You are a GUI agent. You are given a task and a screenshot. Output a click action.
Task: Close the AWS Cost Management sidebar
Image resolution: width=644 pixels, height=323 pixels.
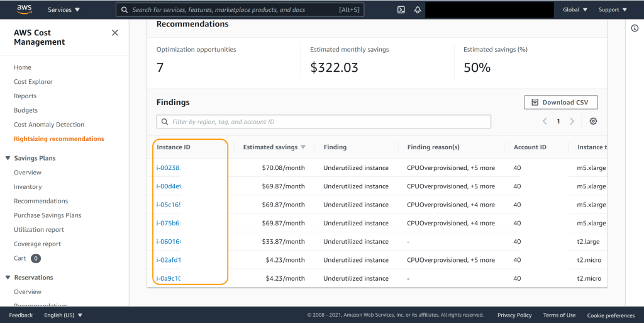(x=114, y=33)
